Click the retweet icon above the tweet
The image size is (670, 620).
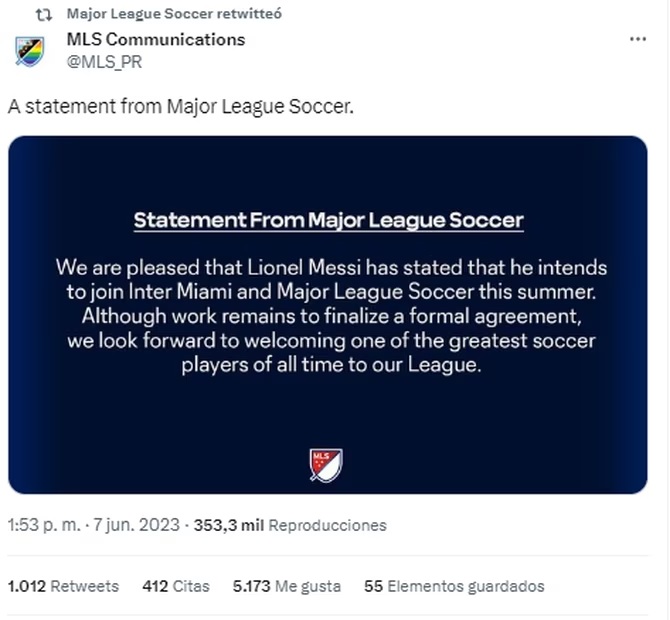pyautogui.click(x=43, y=14)
